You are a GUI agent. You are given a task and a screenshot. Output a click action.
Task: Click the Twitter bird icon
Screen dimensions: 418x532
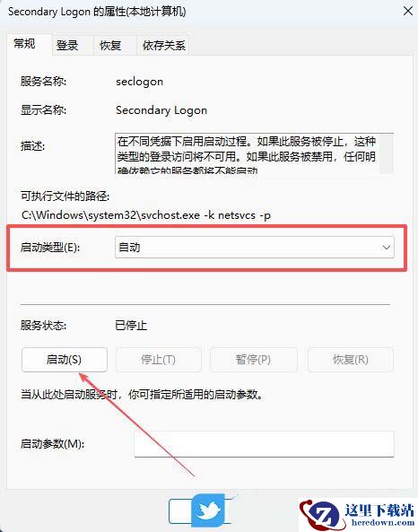pyautogui.click(x=207, y=510)
